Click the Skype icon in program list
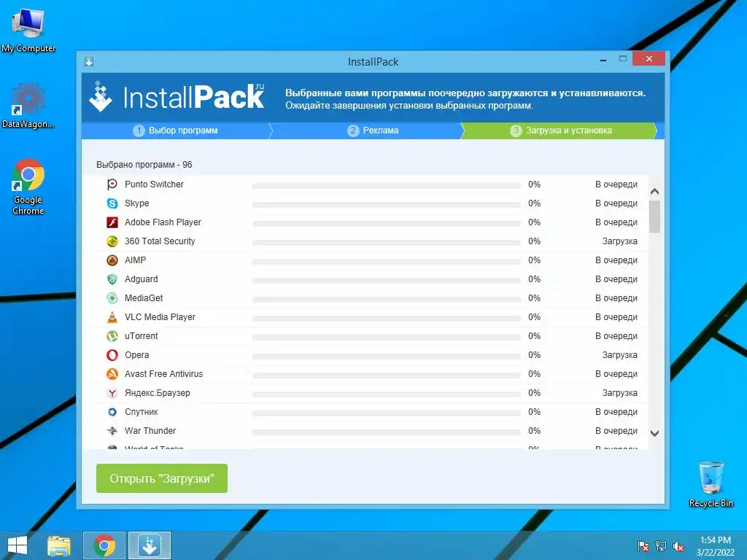Viewport: 747px width, 560px height. pos(112,203)
